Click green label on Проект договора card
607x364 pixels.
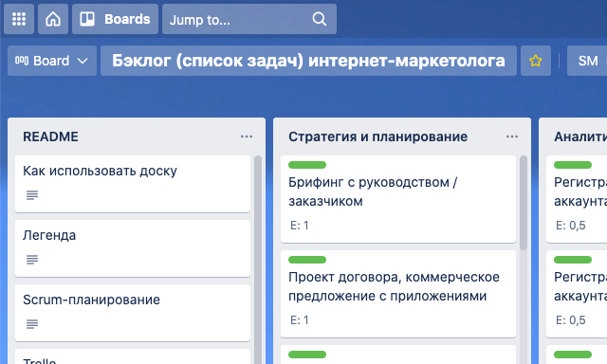click(x=307, y=260)
